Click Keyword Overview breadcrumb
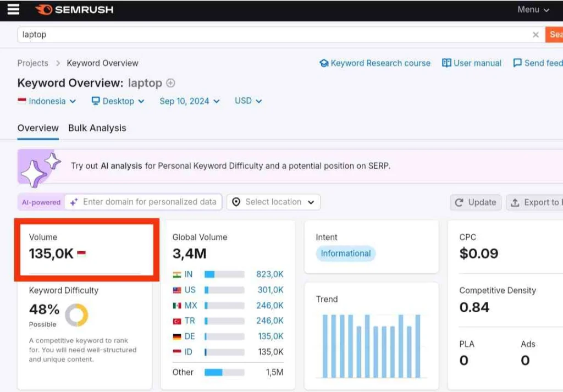Image resolution: width=563 pixels, height=392 pixels. click(x=102, y=63)
